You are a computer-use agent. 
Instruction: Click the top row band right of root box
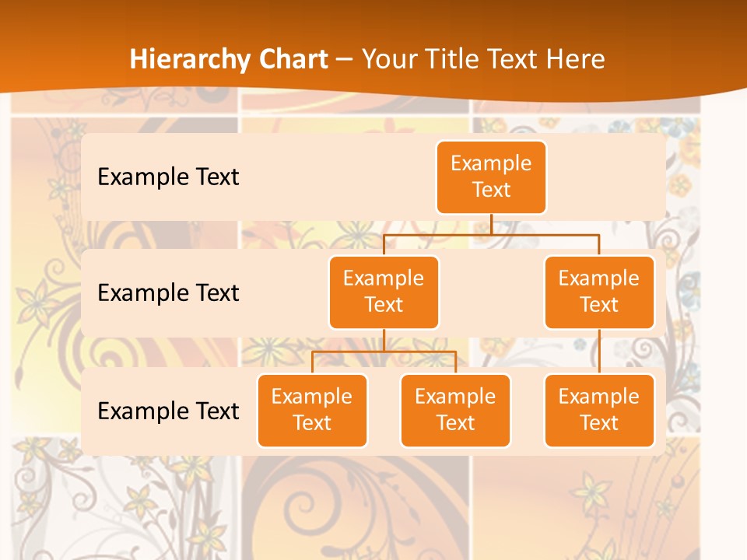pos(607,177)
